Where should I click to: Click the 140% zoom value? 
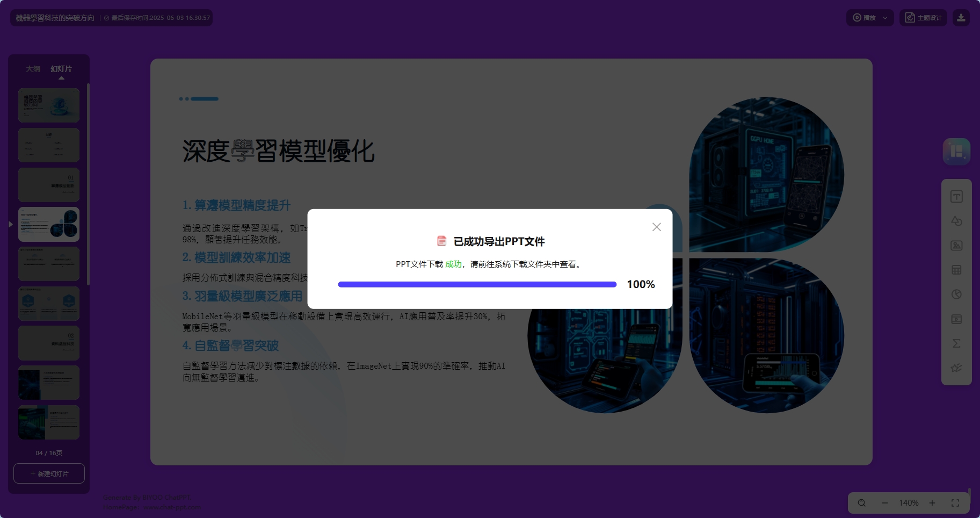909,503
